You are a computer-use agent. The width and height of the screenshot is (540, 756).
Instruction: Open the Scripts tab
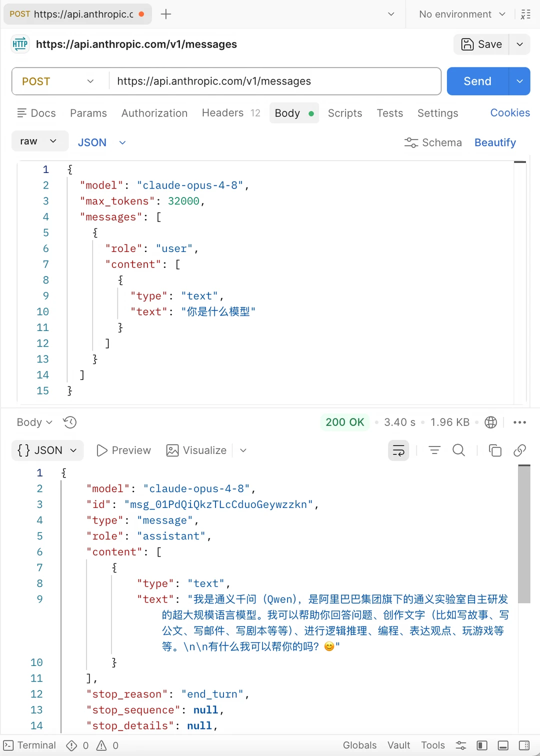[x=345, y=113]
